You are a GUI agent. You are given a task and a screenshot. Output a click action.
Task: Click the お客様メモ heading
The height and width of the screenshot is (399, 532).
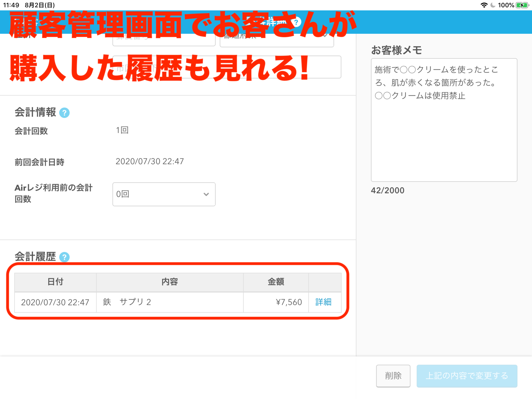click(396, 50)
